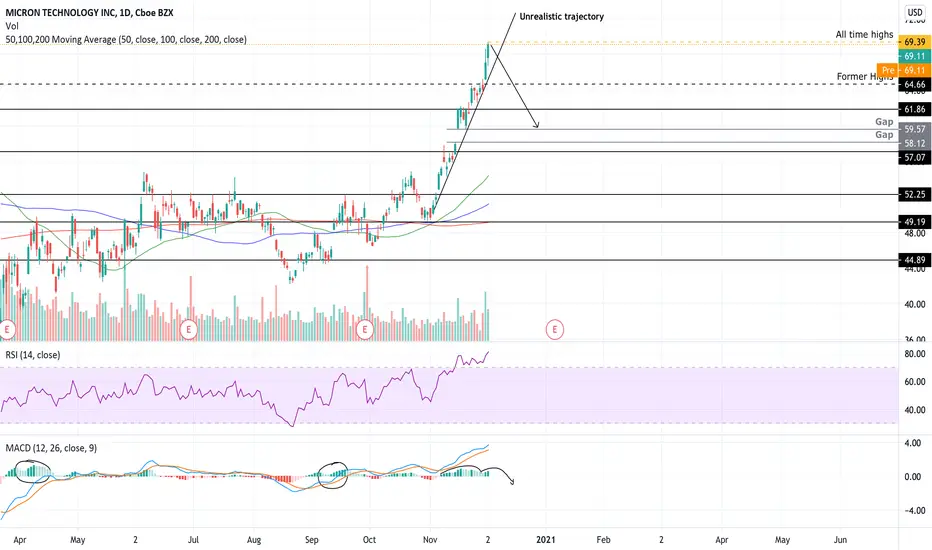The height and width of the screenshot is (550, 932).
Task: Click the upcoming December earnings E marker
Action: point(555,329)
